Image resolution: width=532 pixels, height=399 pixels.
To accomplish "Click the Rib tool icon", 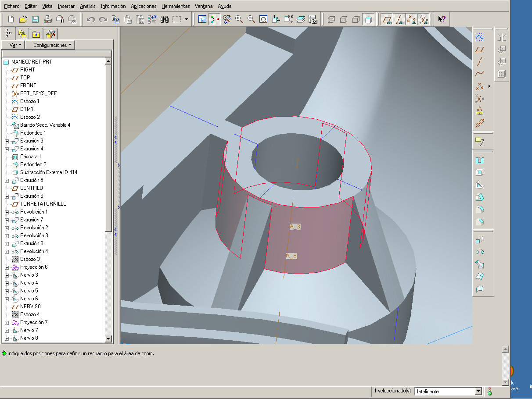I will [x=480, y=185].
